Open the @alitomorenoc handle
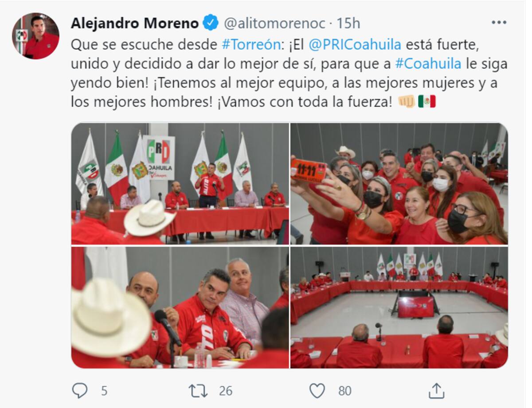Image resolution: width=532 pixels, height=408 pixels. point(274,23)
